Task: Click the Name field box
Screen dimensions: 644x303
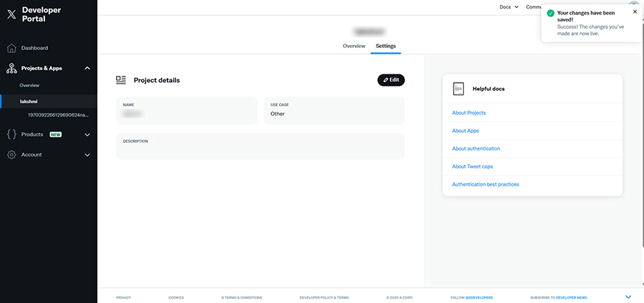Action: click(x=187, y=110)
